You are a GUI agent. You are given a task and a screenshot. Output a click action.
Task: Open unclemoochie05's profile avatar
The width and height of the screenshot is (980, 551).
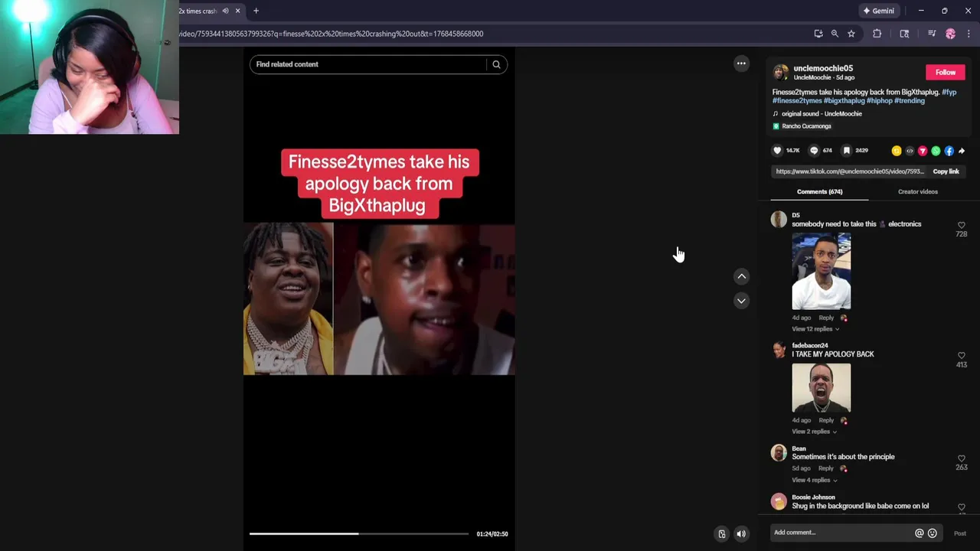pyautogui.click(x=780, y=72)
